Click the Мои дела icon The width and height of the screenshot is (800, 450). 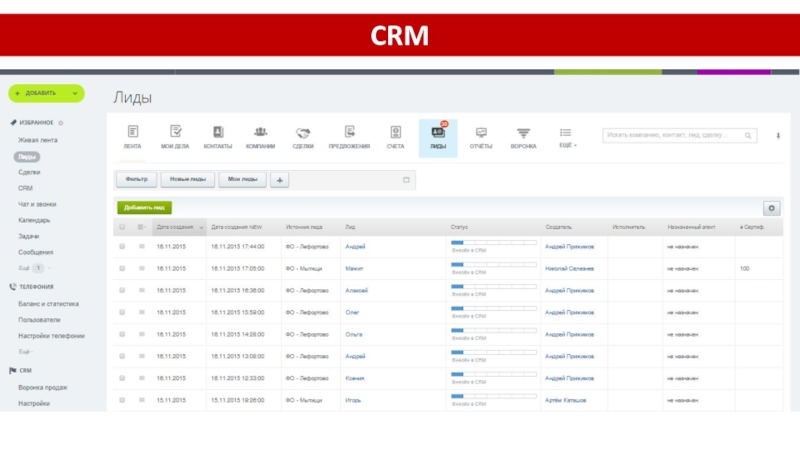[x=175, y=133]
